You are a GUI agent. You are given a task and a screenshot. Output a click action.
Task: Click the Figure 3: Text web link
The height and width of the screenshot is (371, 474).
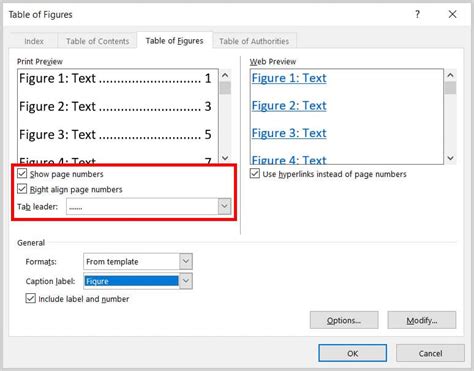(x=289, y=133)
